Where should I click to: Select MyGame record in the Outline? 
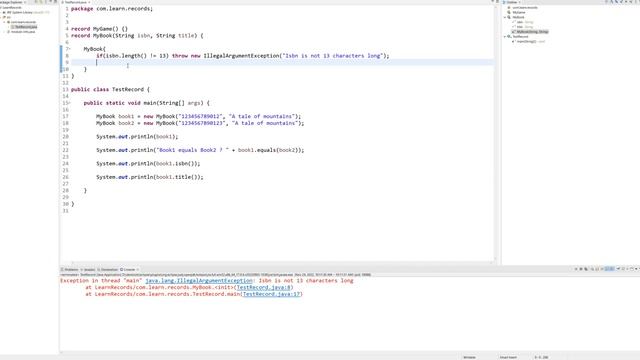point(519,13)
